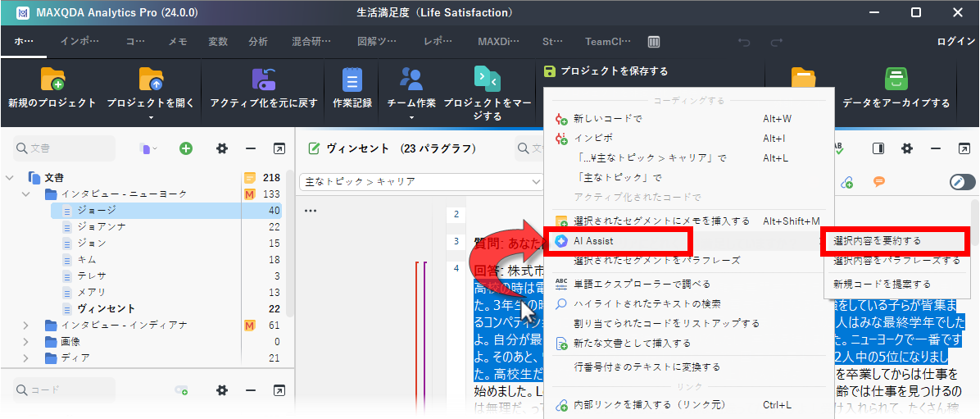This screenshot has height=419, width=980.
Task: Select the ジョージ document
Action: [166, 210]
